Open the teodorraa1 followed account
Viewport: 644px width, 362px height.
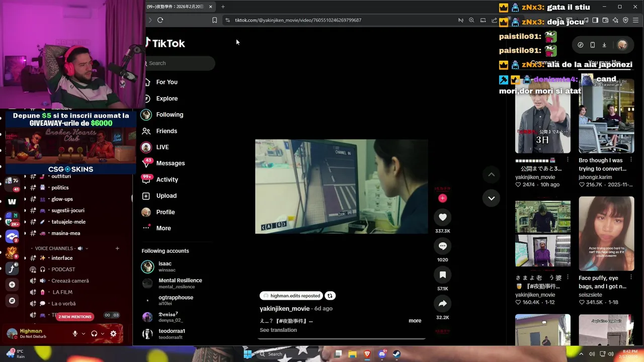pos(164,334)
